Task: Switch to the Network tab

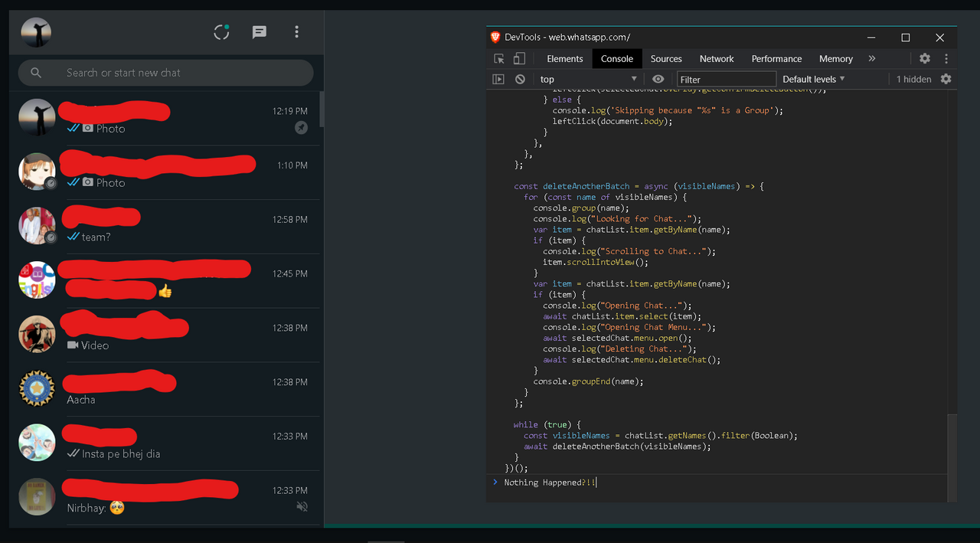Action: [x=717, y=59]
